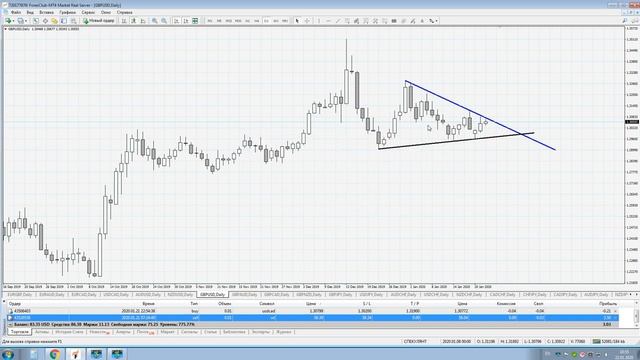Sort orders by Время column header
This screenshot has width=640, height=360.
pos(148,304)
